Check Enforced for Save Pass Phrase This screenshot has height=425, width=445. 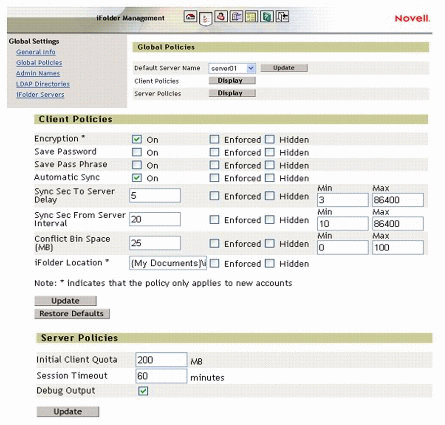pos(214,165)
